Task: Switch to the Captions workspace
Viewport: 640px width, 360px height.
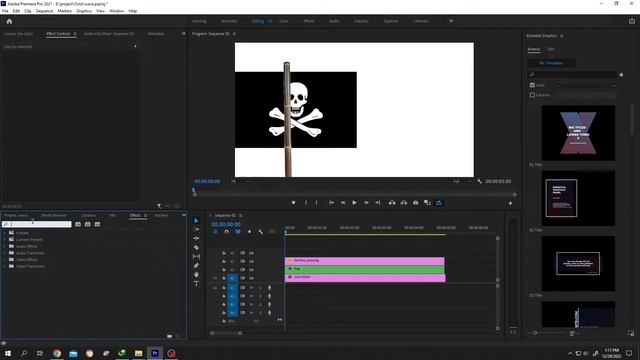Action: [x=391, y=21]
